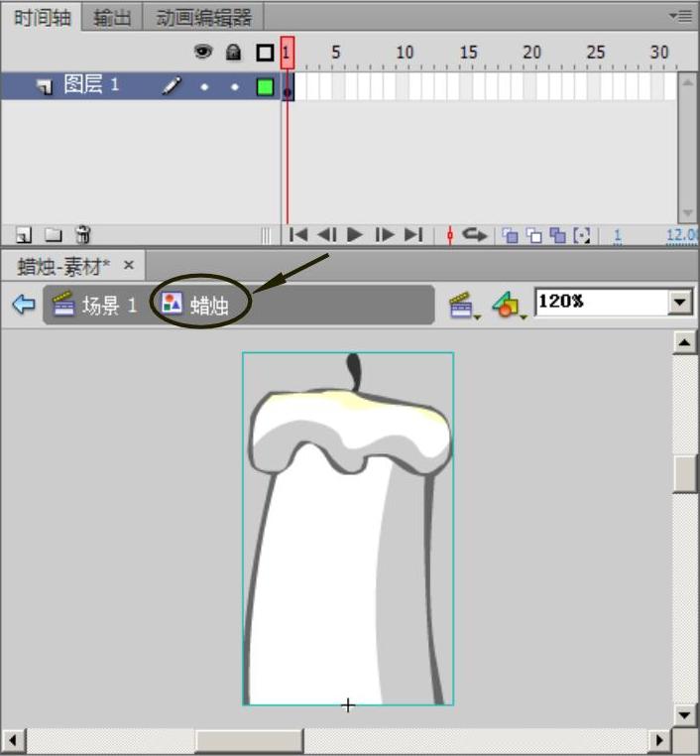Click the New Folder icon in timeline

pos(54,235)
